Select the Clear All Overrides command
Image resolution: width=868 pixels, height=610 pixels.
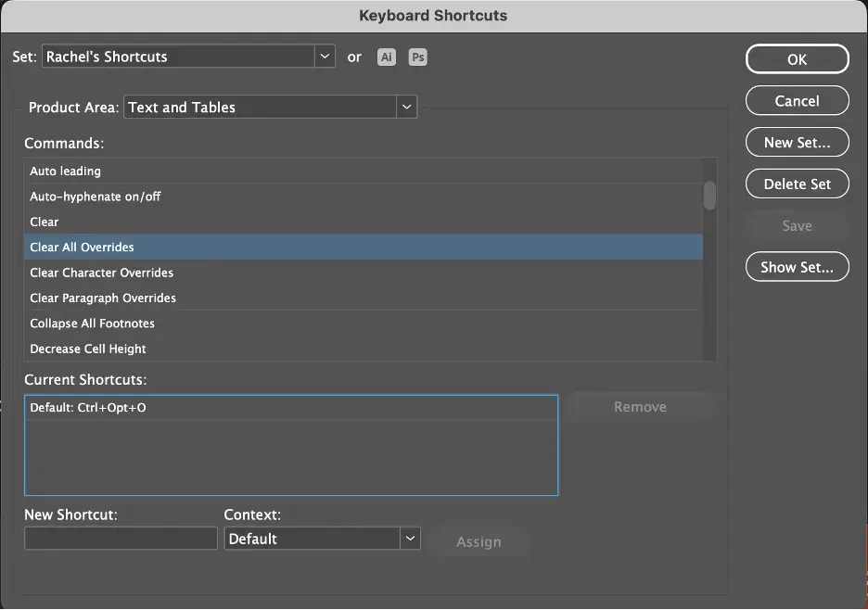tap(82, 248)
